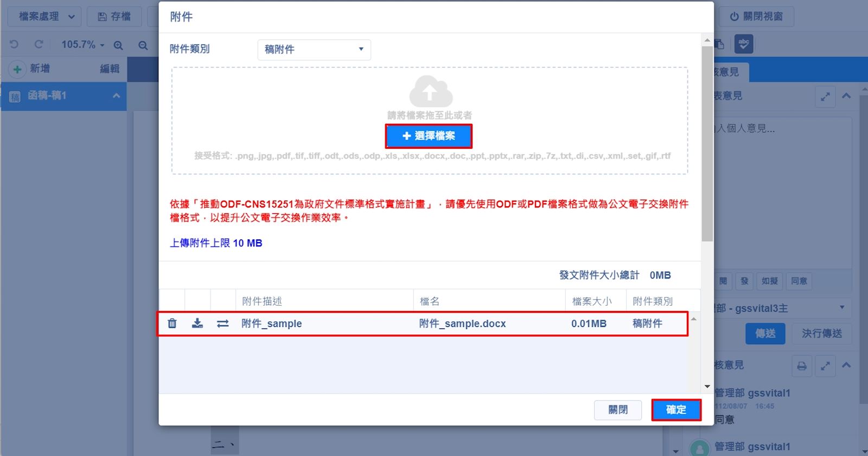Zoom out using the magnifier minus icon

pos(143,45)
